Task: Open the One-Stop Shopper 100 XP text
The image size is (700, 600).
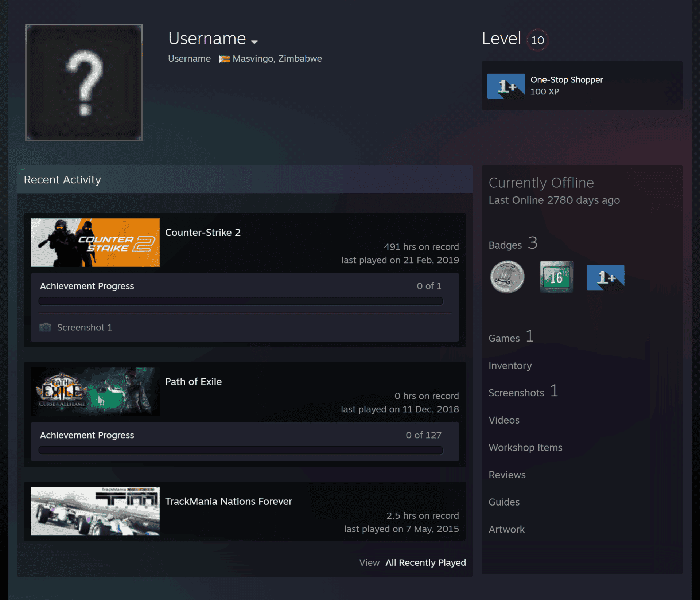Action: point(566,85)
